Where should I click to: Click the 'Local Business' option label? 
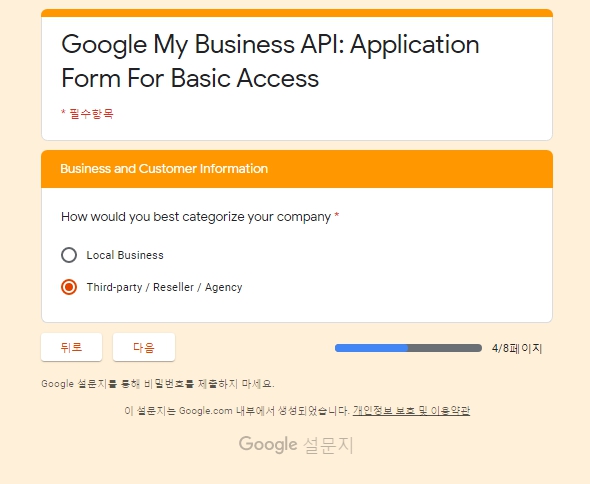coord(125,255)
